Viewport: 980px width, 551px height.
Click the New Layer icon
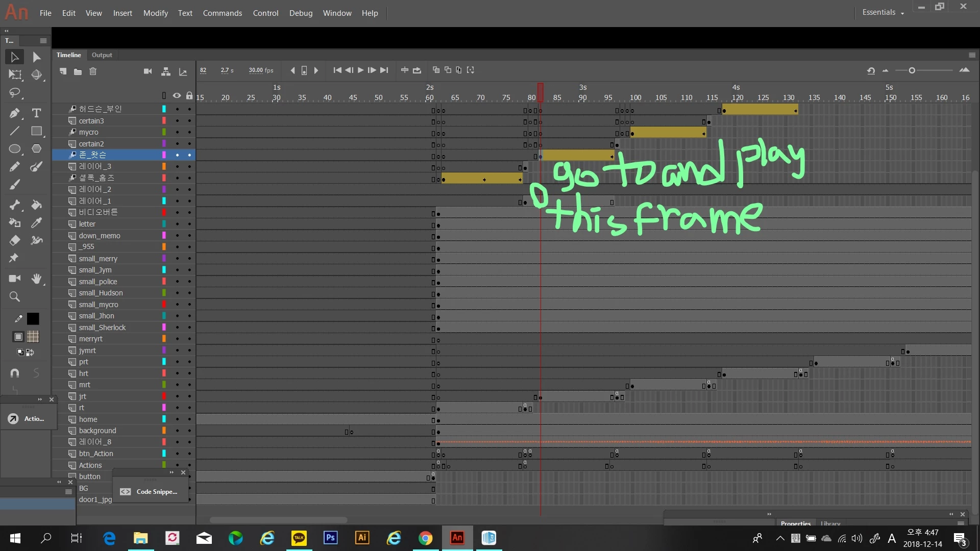coord(63,71)
